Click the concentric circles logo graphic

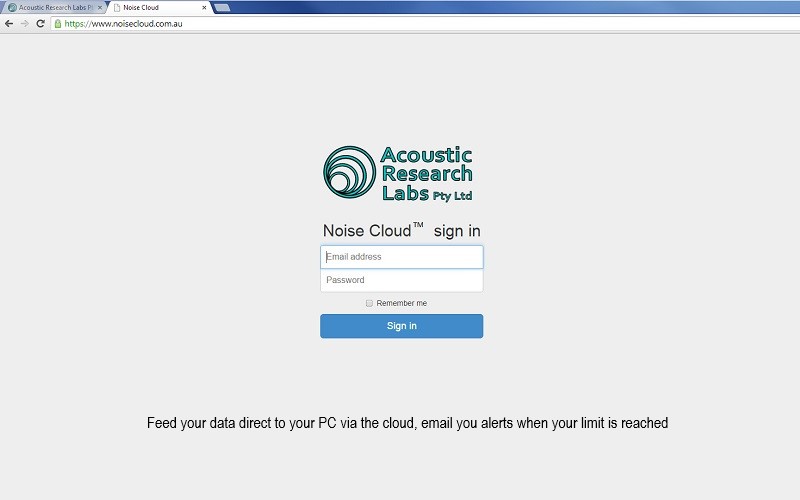point(349,172)
